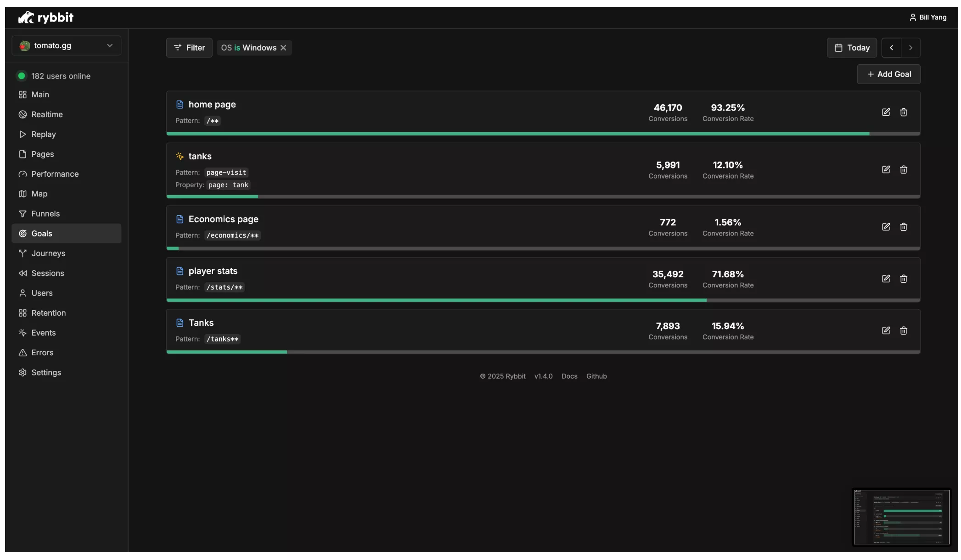Screen dimensions: 961x560
Task: Edit the home page goal
Action: [886, 112]
